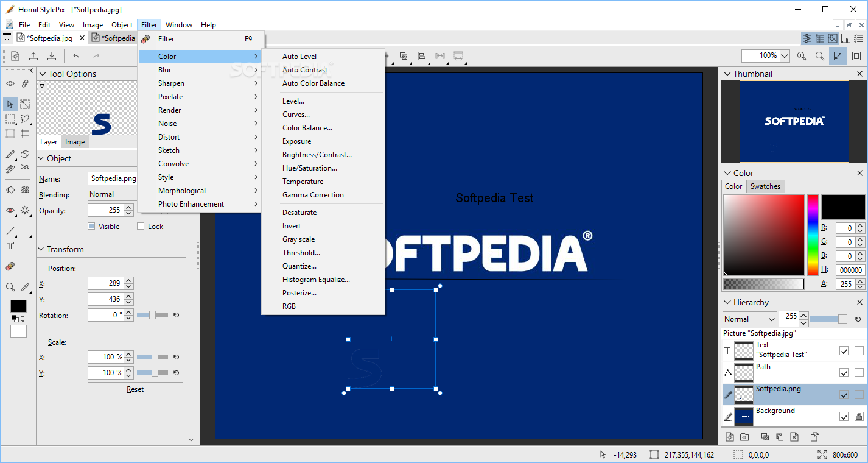Hide the Text "Softpedia Test" layer
Screen dimensions: 868x463
[844, 351]
